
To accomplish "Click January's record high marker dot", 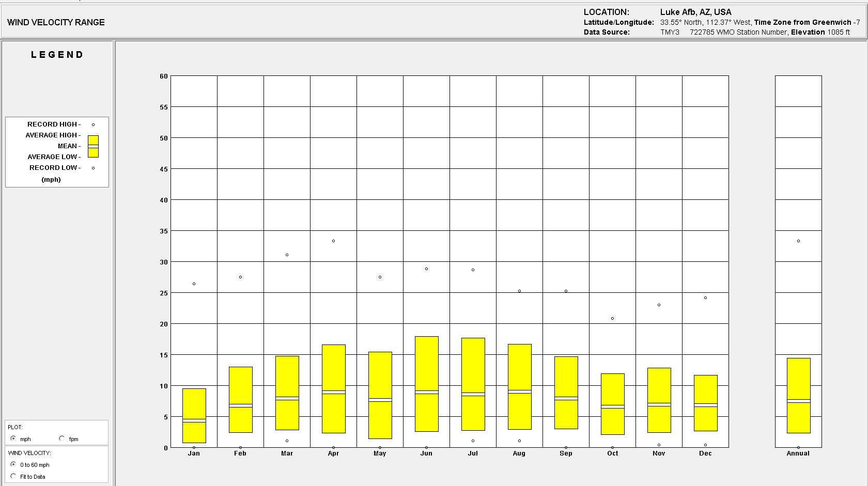I will pos(194,284).
